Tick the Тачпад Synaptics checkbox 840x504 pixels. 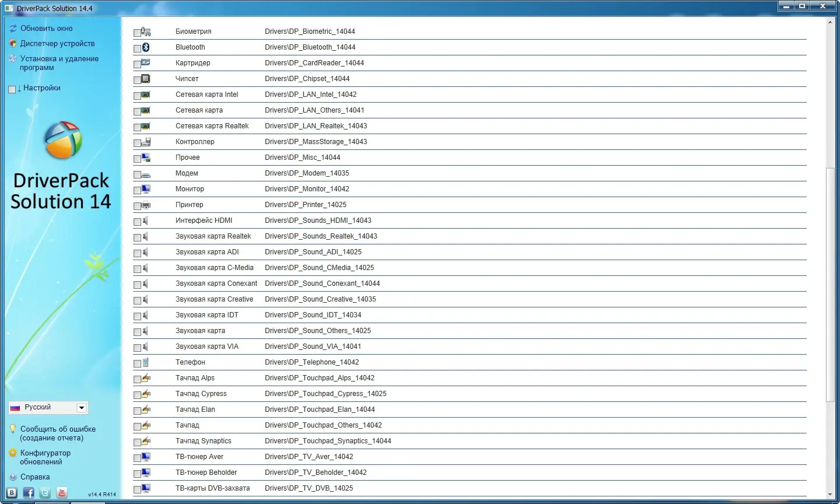137,442
